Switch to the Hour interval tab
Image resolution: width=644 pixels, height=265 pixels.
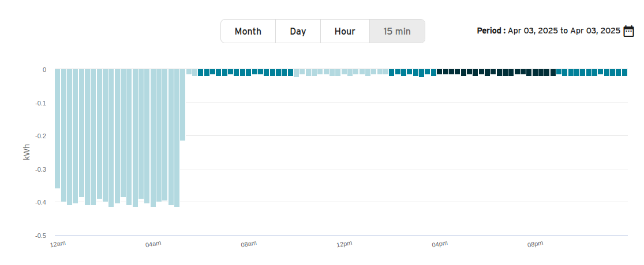pyautogui.click(x=345, y=31)
